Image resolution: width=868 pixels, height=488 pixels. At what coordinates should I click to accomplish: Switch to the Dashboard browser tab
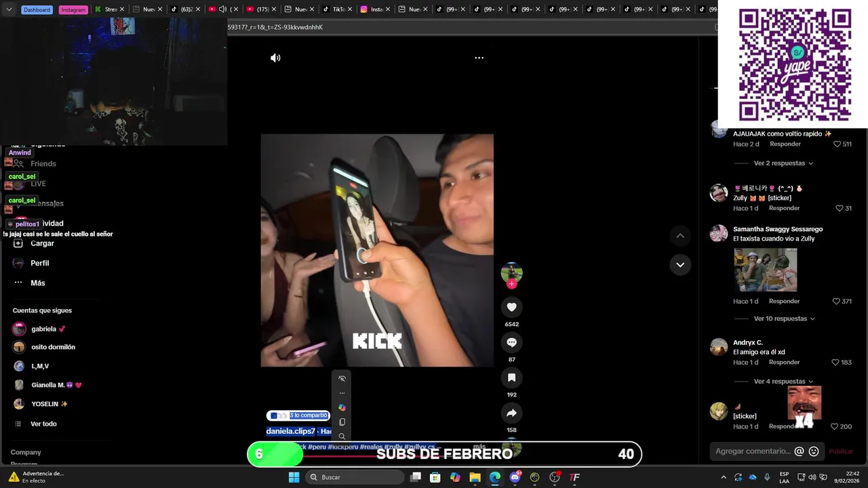point(37,9)
